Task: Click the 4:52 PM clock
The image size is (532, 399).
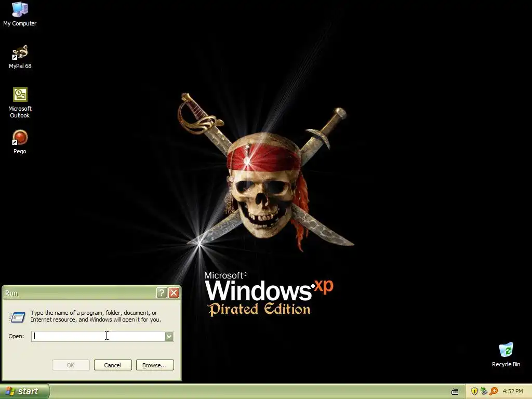Action: point(513,391)
